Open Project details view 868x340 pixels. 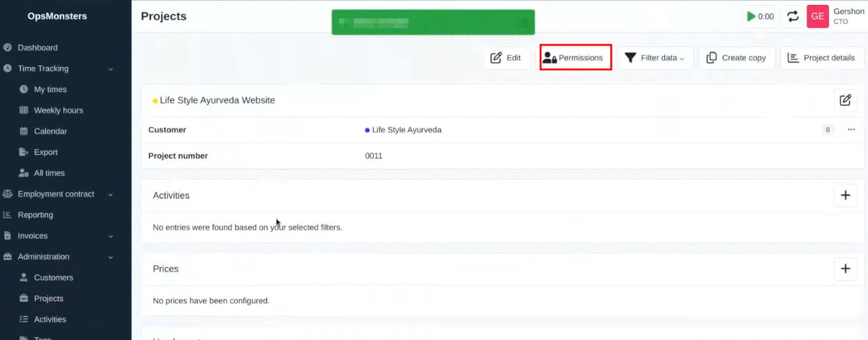point(822,58)
